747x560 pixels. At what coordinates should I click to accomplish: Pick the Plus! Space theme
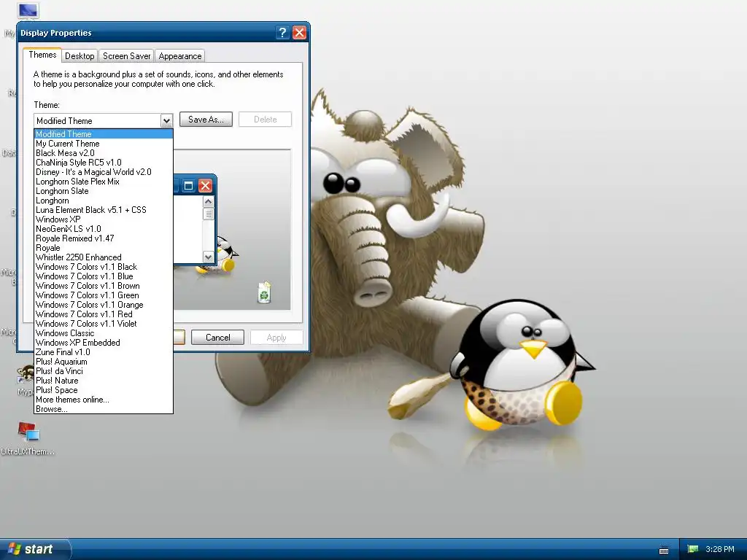[104, 390]
